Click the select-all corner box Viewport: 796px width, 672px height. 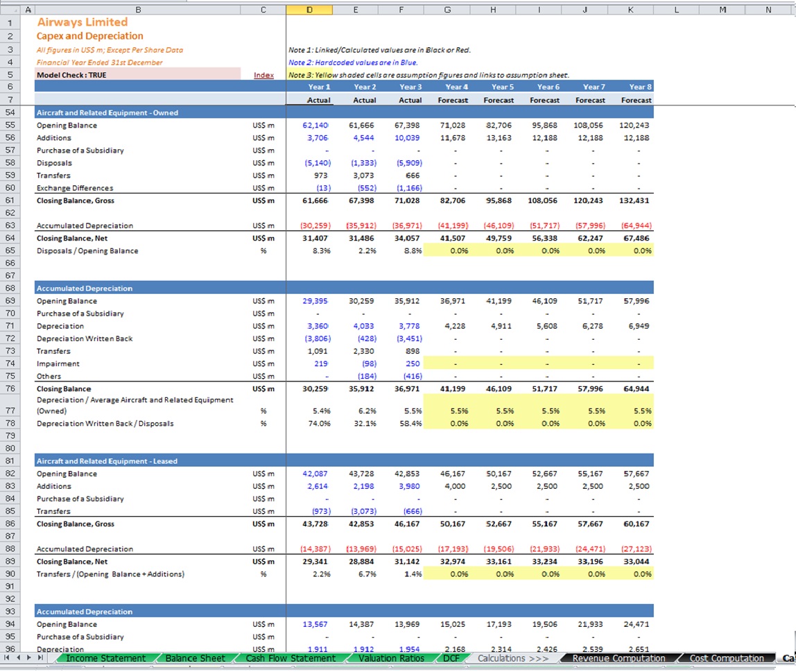click(10, 10)
